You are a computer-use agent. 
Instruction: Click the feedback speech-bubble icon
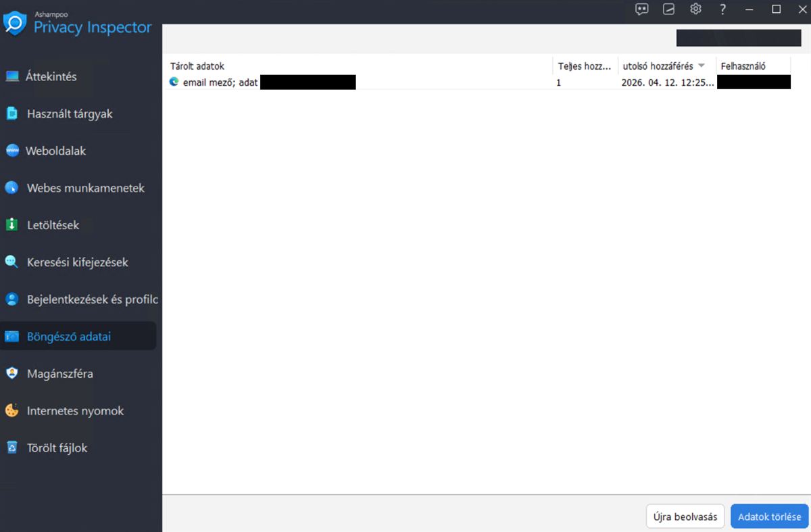[641, 9]
